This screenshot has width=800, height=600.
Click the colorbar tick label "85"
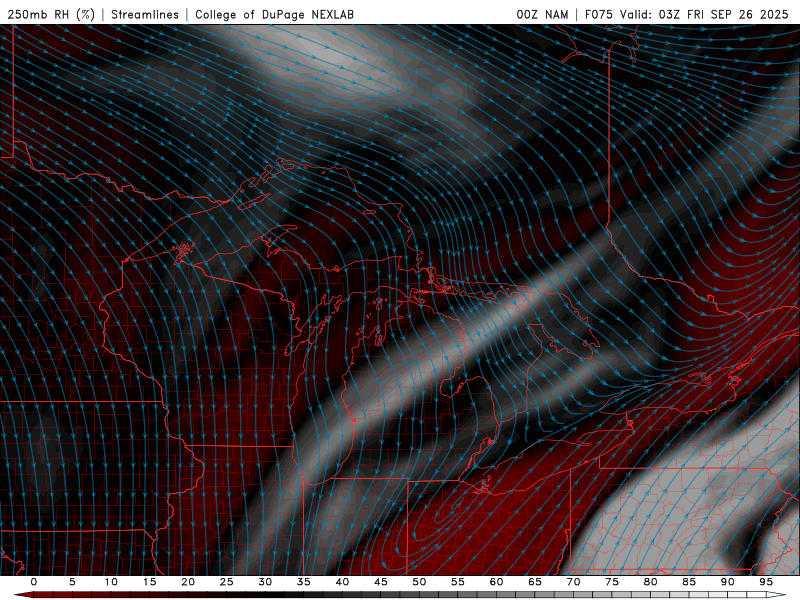click(689, 582)
